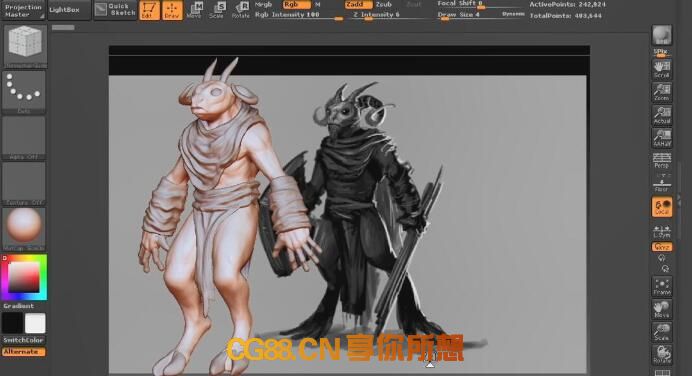
Task: Click the SwitchColor button
Action: tap(24, 340)
